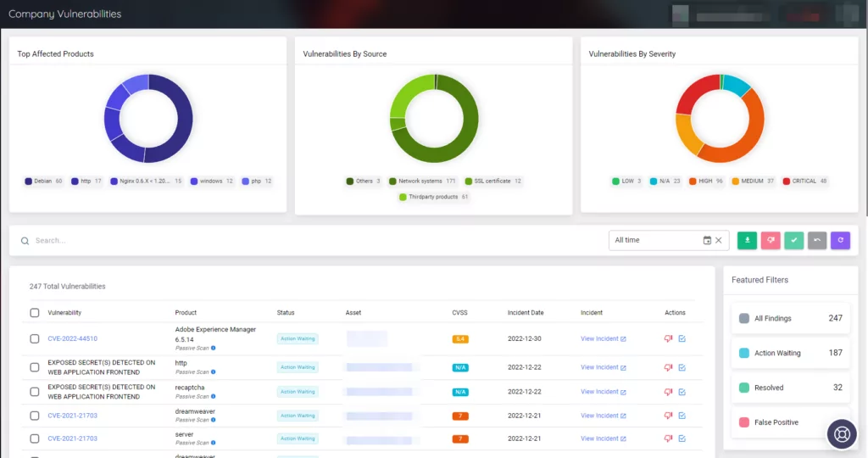Viewport: 868px width, 458px height.
Task: Click thumbs-down icon in server product row
Action: click(668, 438)
